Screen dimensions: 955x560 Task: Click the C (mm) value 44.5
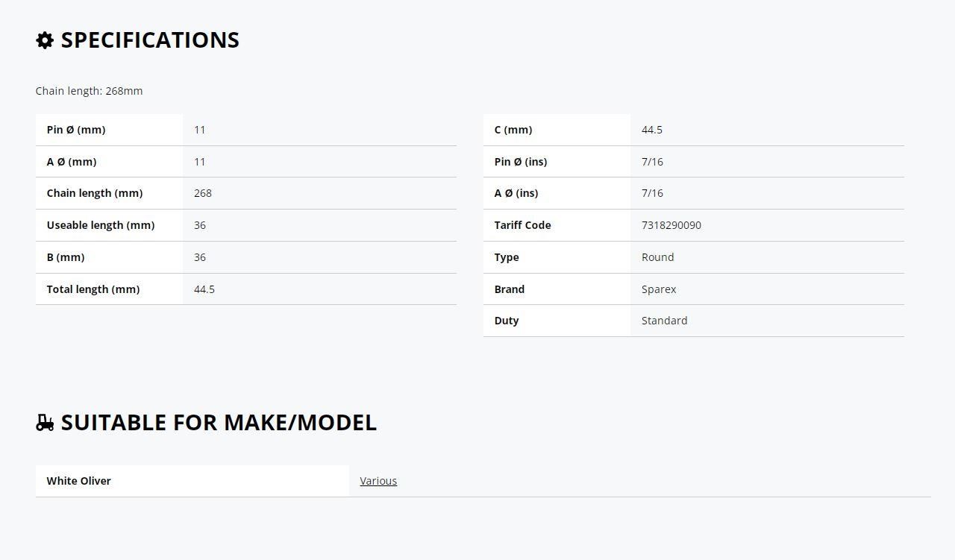652,130
